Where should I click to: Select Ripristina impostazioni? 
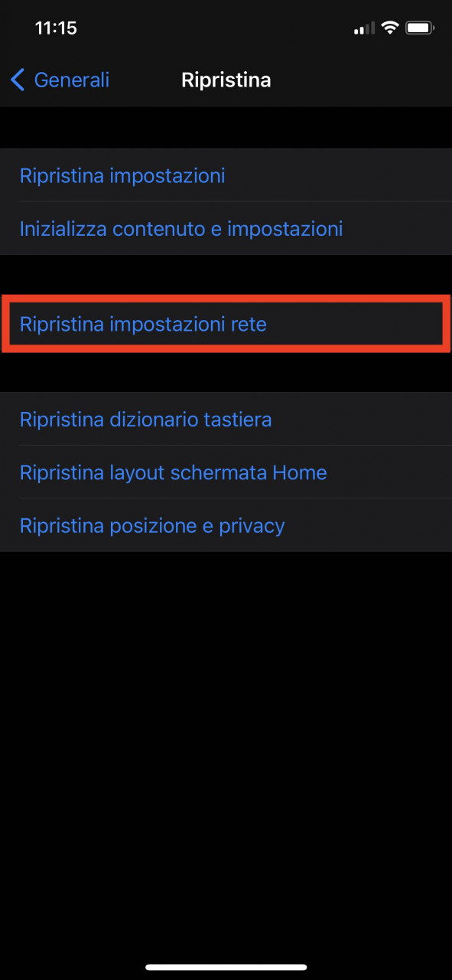pyautogui.click(x=226, y=175)
